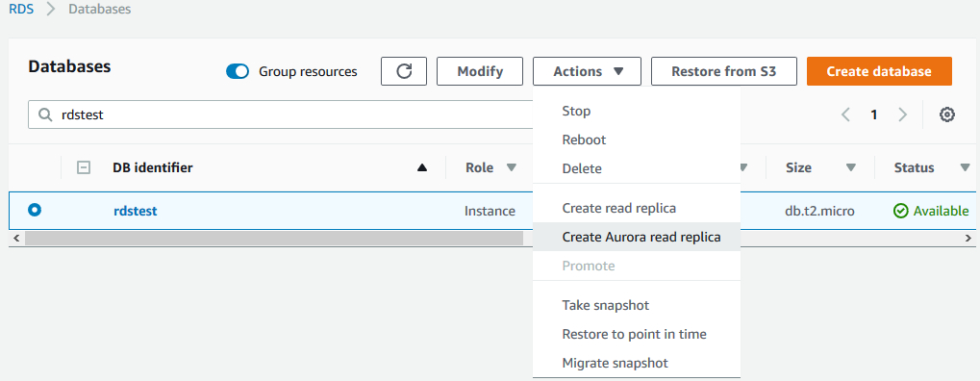Image resolution: width=980 pixels, height=381 pixels.
Task: Click the Available status text
Action: click(942, 212)
